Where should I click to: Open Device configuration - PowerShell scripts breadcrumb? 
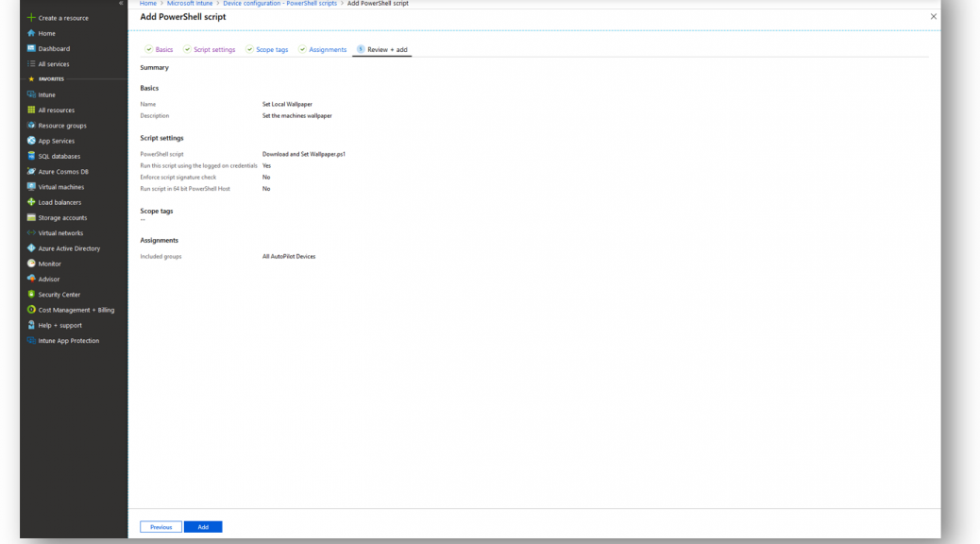(280, 3)
